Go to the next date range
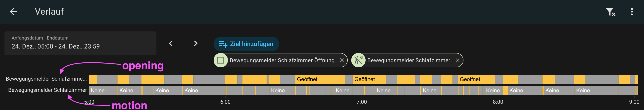The image size is (644, 110). 196,44
